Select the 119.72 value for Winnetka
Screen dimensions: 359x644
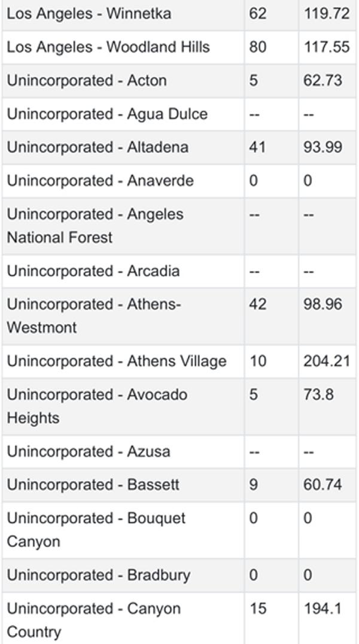[327, 14]
